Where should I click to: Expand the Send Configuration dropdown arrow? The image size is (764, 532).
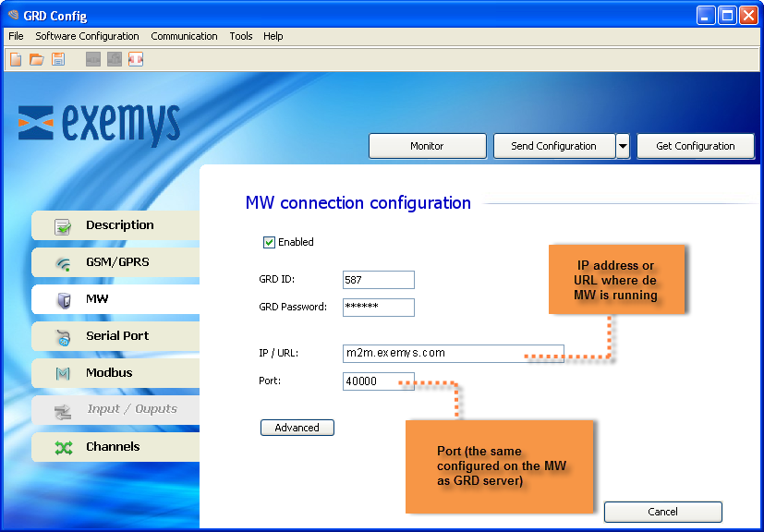621,146
